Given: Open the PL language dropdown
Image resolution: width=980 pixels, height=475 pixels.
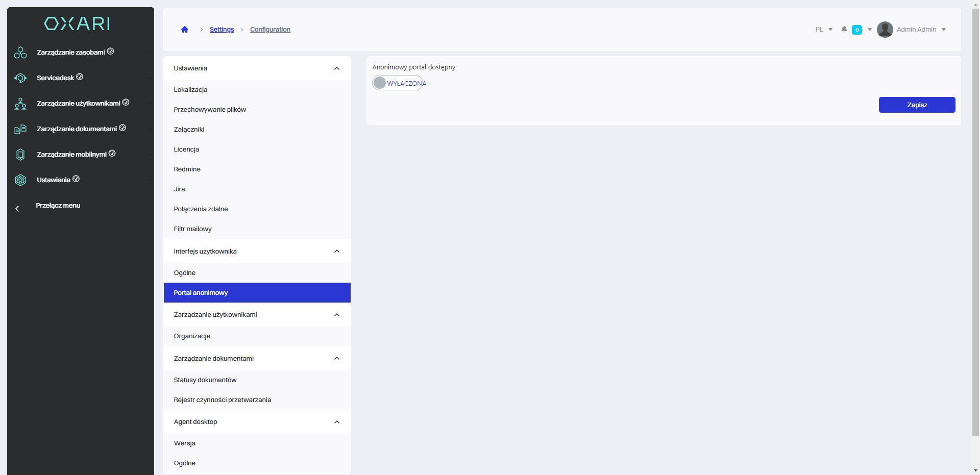Looking at the screenshot, I should [824, 30].
